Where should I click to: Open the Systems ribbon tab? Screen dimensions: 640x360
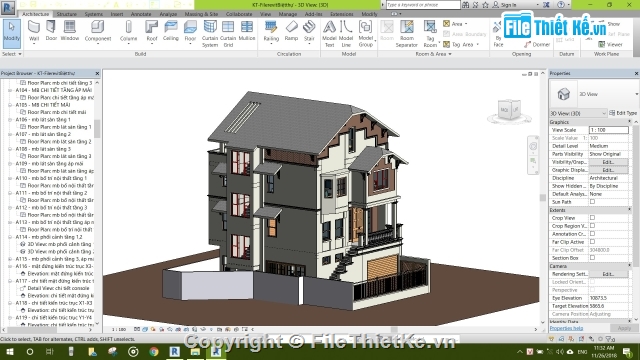[x=93, y=14]
